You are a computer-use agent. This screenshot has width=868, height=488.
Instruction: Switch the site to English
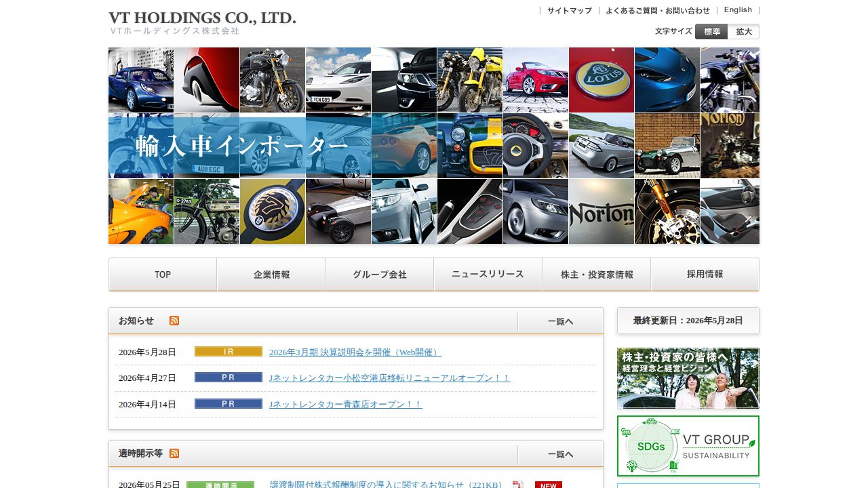[738, 10]
